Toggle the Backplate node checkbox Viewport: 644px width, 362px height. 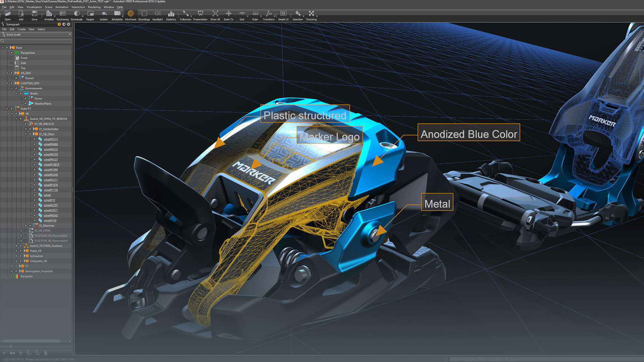pyautogui.click(x=11, y=277)
